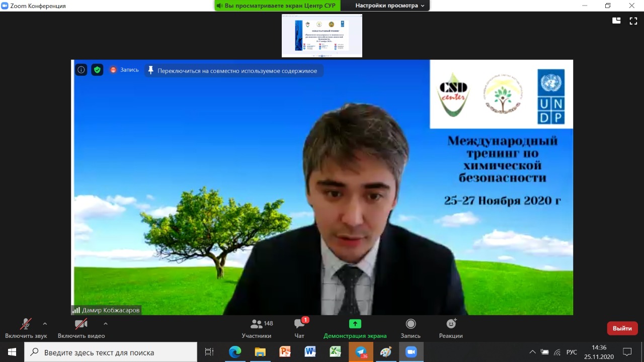Viewport: 644px width, 362px height.
Task: Toggle recording with the Запись button
Action: pyautogui.click(x=411, y=328)
